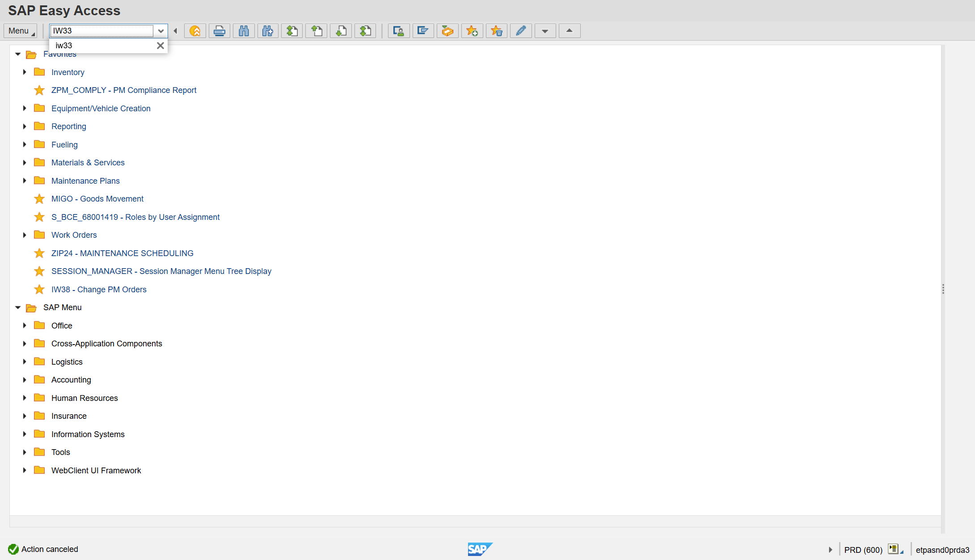Collapse the Favorites root folder
This screenshot has width=975, height=560.
[x=18, y=54]
